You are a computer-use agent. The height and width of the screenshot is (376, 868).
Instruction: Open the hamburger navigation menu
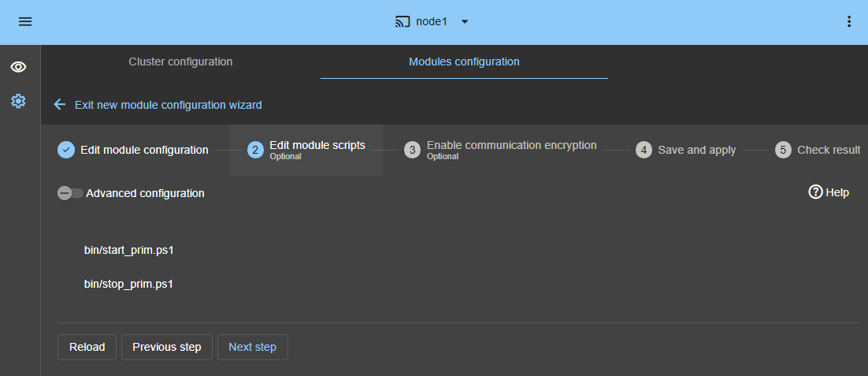pyautogui.click(x=25, y=22)
